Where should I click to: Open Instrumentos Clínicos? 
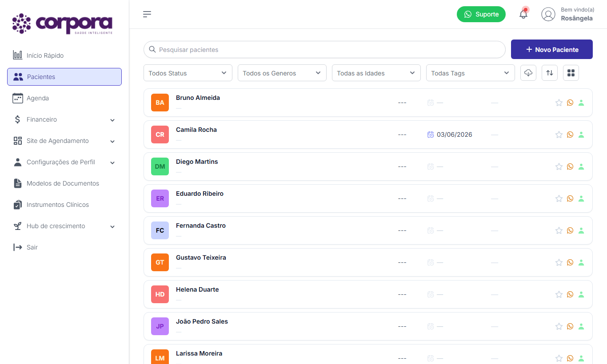(x=64, y=205)
